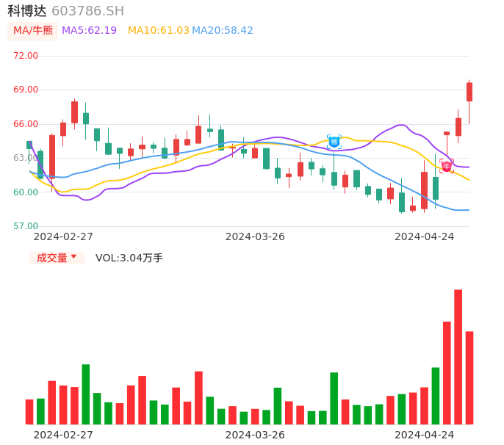Select the MA/牛熊 indicator tab
504x445 pixels.
tap(32, 31)
